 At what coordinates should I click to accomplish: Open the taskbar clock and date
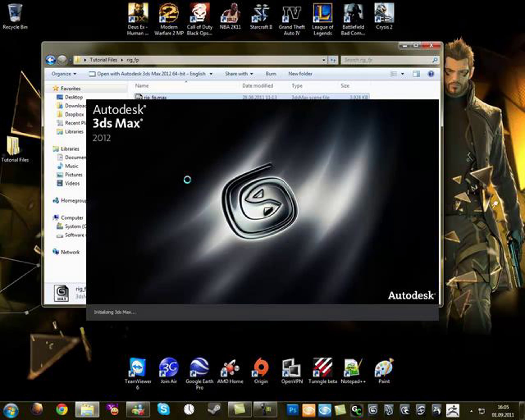[x=503, y=411]
